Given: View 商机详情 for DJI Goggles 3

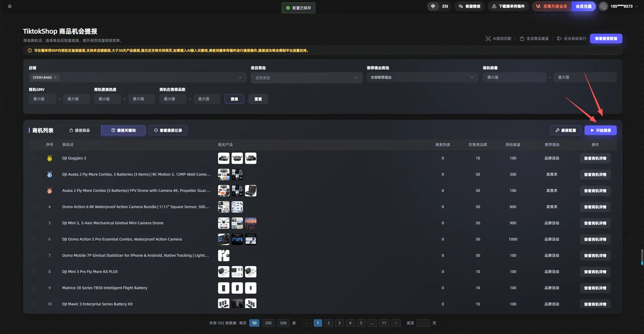Looking at the screenshot, I should coord(595,158).
